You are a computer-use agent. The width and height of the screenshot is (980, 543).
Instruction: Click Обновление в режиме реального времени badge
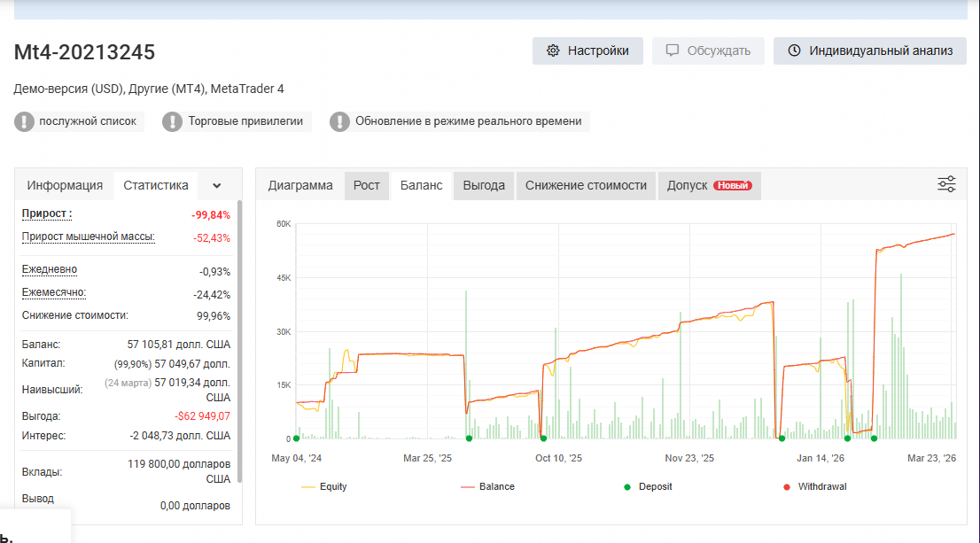459,122
